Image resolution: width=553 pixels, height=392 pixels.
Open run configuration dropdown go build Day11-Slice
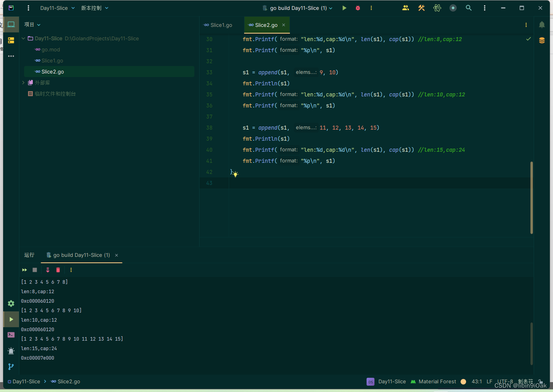pos(297,8)
